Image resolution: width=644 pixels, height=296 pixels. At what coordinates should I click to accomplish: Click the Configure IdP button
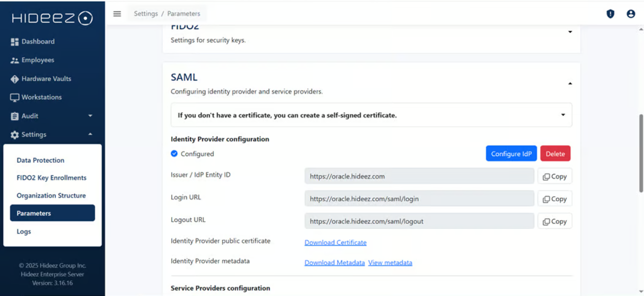pyautogui.click(x=511, y=154)
